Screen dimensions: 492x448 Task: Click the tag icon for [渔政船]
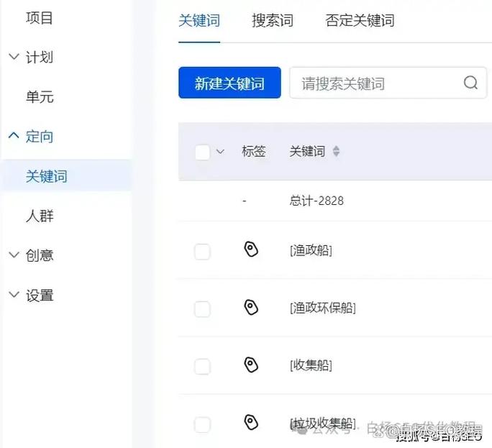coord(250,250)
